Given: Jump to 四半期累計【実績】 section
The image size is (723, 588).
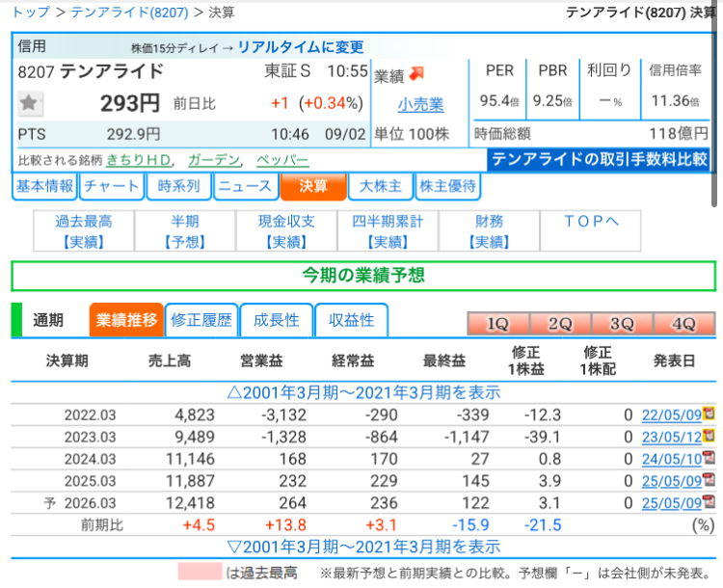Looking at the screenshot, I should 388,231.
